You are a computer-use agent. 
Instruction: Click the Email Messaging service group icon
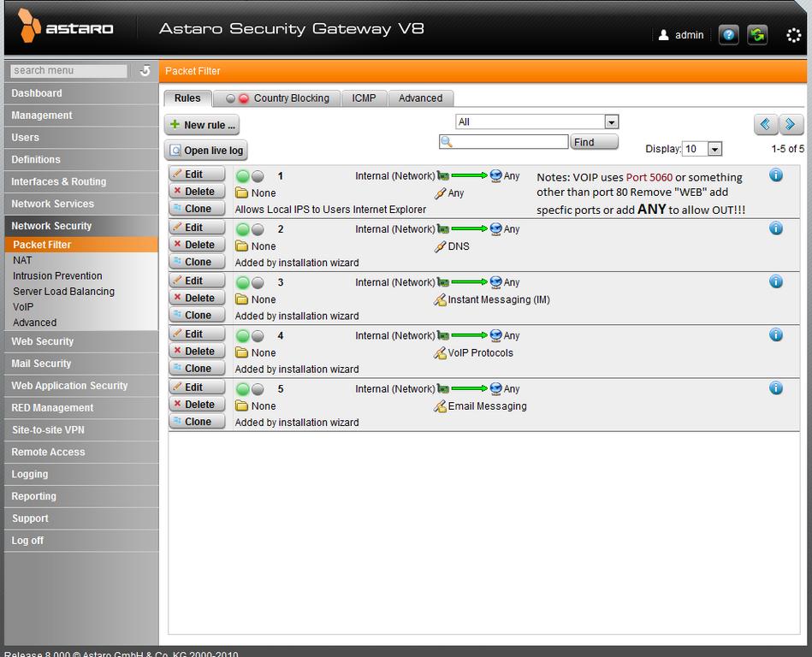tap(440, 406)
